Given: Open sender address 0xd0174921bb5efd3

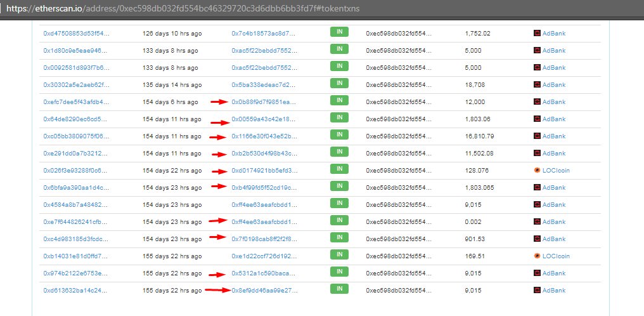Looking at the screenshot, I should tap(264, 171).
